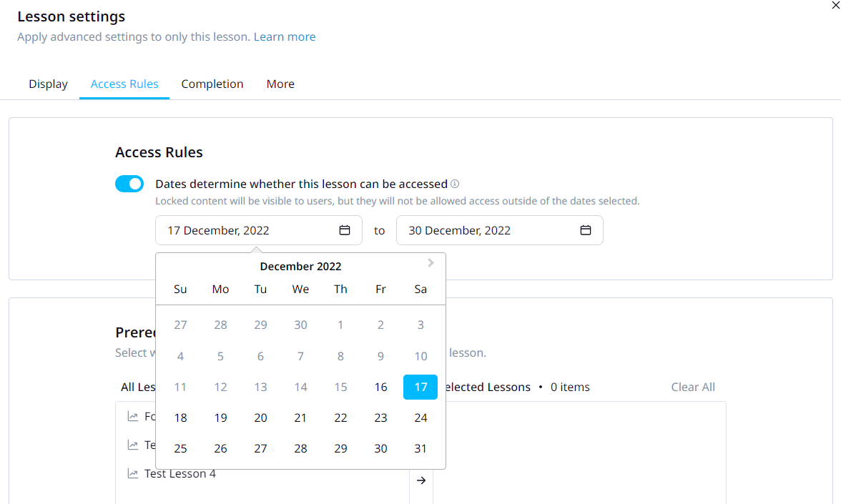The width and height of the screenshot is (841, 504).
Task: Click the chart icon beside the second lesson
Action: (132, 444)
